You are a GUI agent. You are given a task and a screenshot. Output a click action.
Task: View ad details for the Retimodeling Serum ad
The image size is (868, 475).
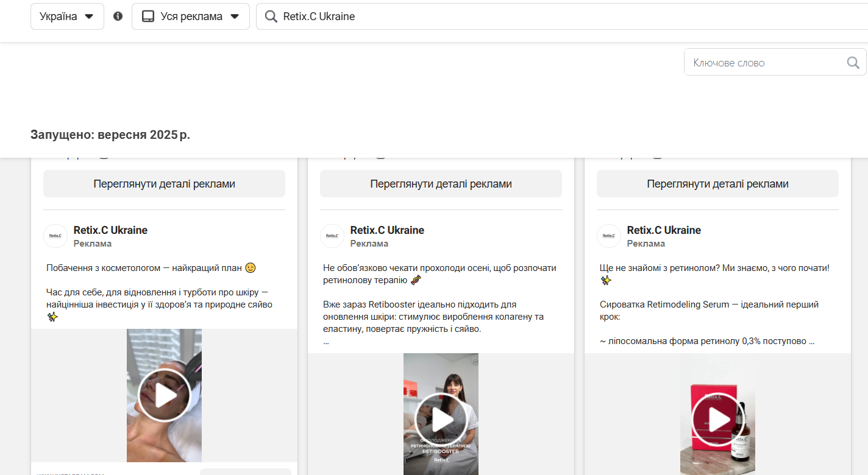(x=717, y=184)
